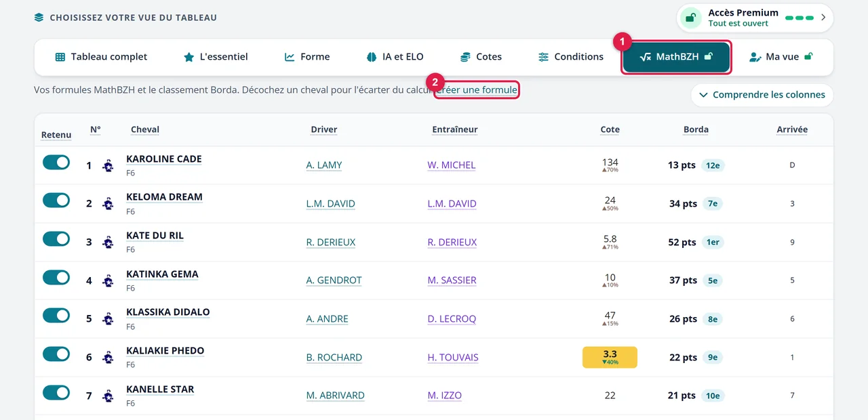Expand the Comprendre les colonnes section

[x=762, y=95]
